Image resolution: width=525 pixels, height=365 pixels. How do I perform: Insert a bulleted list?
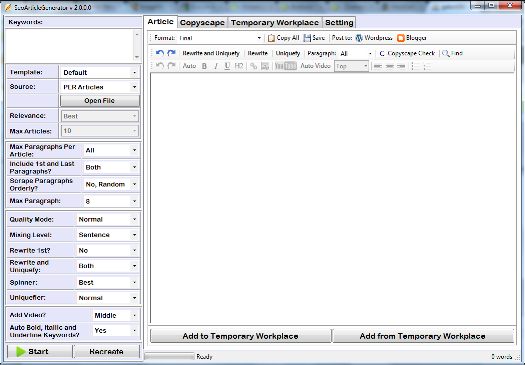click(x=416, y=66)
